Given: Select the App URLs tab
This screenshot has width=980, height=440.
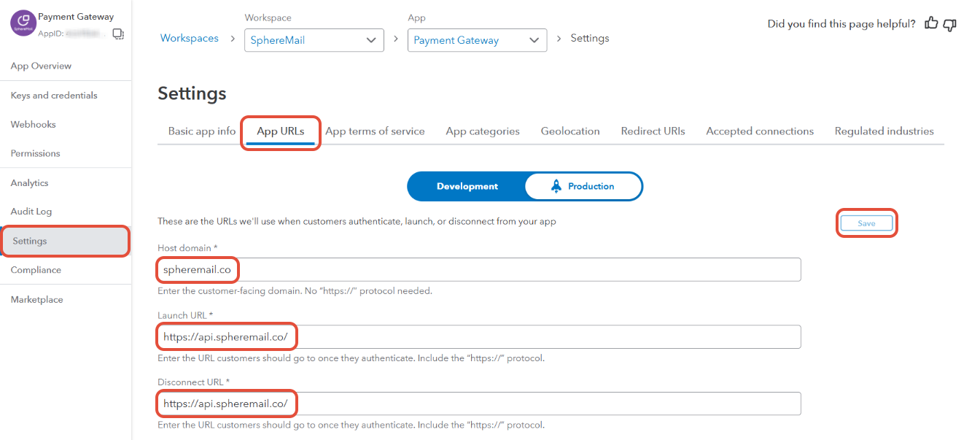Looking at the screenshot, I should pyautogui.click(x=281, y=131).
